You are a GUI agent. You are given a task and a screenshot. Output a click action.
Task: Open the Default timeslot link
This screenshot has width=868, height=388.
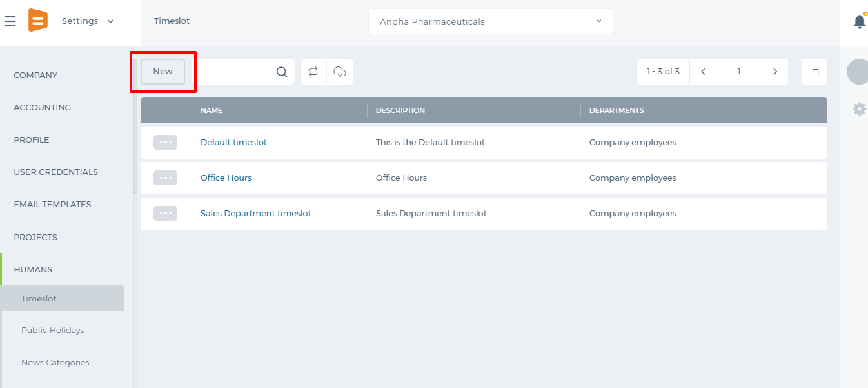tap(233, 142)
